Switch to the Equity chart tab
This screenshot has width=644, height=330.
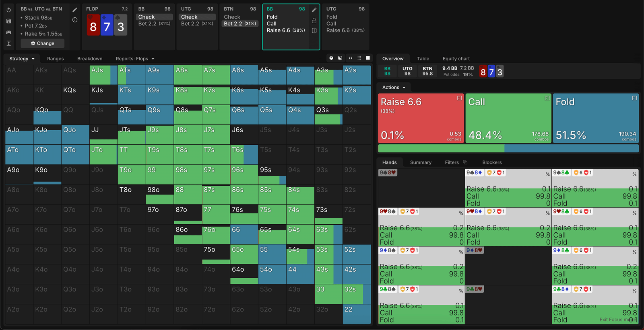(456, 59)
